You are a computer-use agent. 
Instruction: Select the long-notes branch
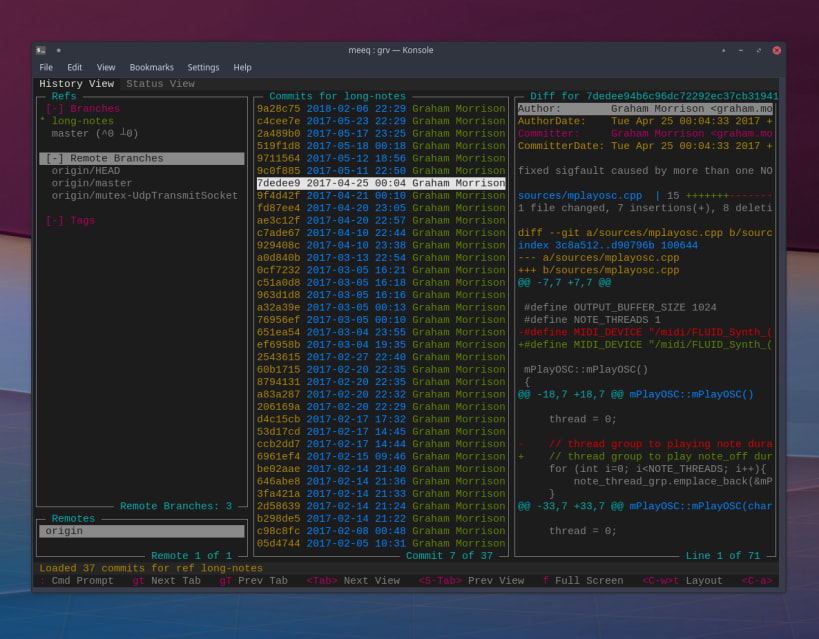pyautogui.click(x=83, y=121)
